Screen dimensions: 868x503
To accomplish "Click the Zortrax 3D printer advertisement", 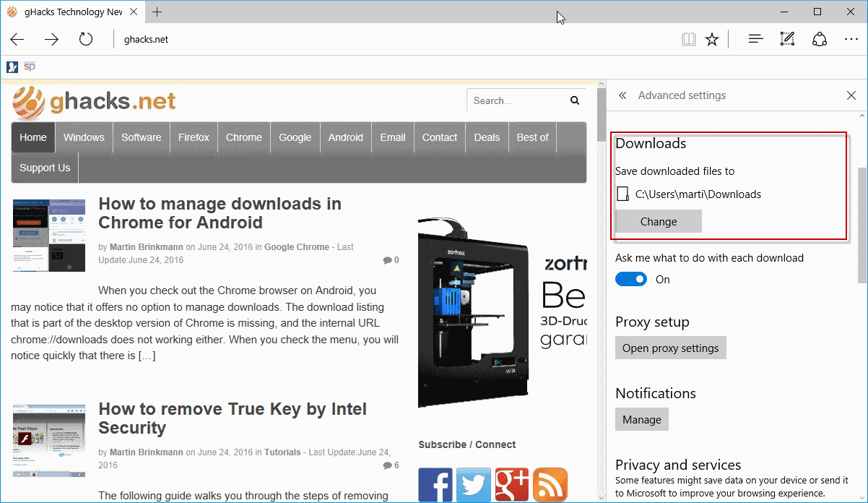I will 502,311.
